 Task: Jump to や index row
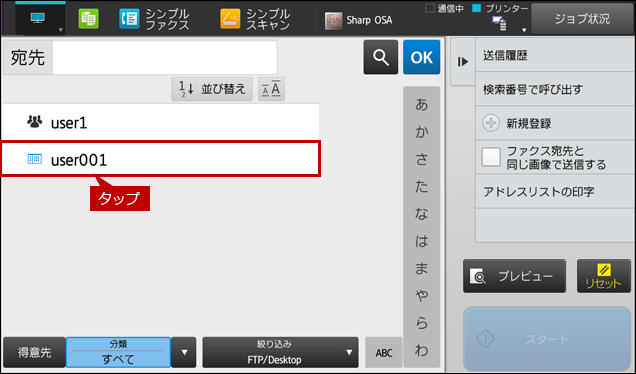[x=421, y=296]
